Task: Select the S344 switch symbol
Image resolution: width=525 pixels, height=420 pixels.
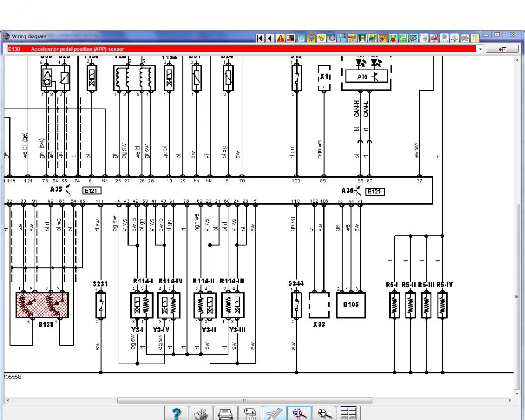Action: pyautogui.click(x=296, y=305)
